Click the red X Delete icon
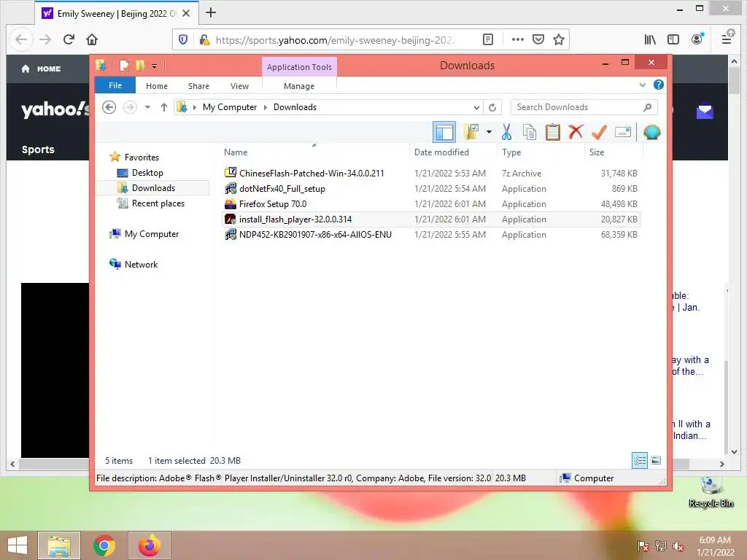This screenshot has width=747, height=560. 576,132
